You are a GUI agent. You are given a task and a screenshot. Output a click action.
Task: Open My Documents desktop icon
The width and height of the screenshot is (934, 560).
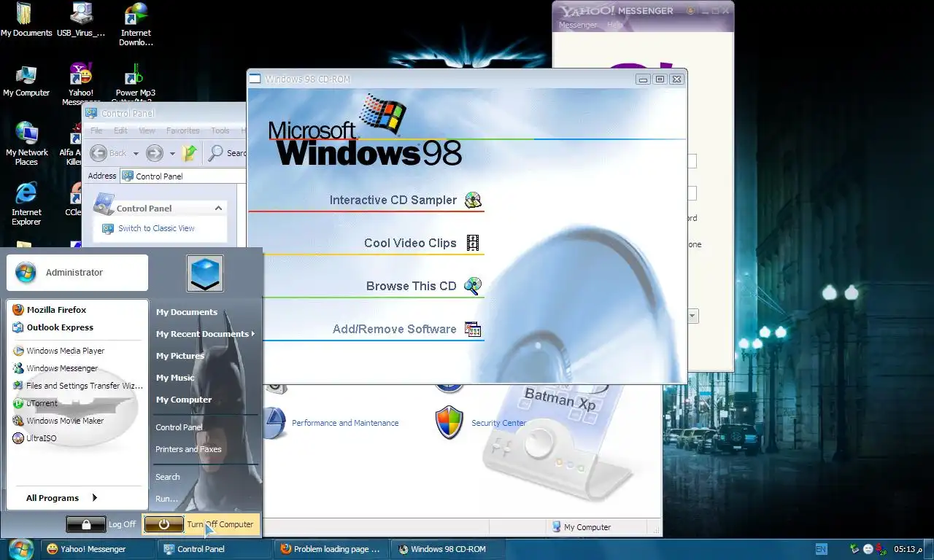pos(26,20)
